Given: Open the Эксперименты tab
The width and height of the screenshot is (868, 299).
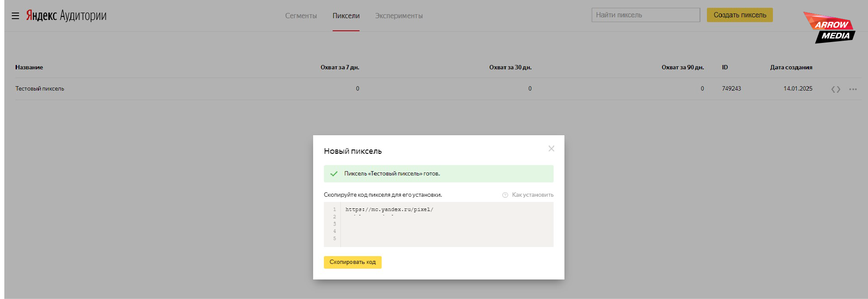Looking at the screenshot, I should [x=399, y=16].
